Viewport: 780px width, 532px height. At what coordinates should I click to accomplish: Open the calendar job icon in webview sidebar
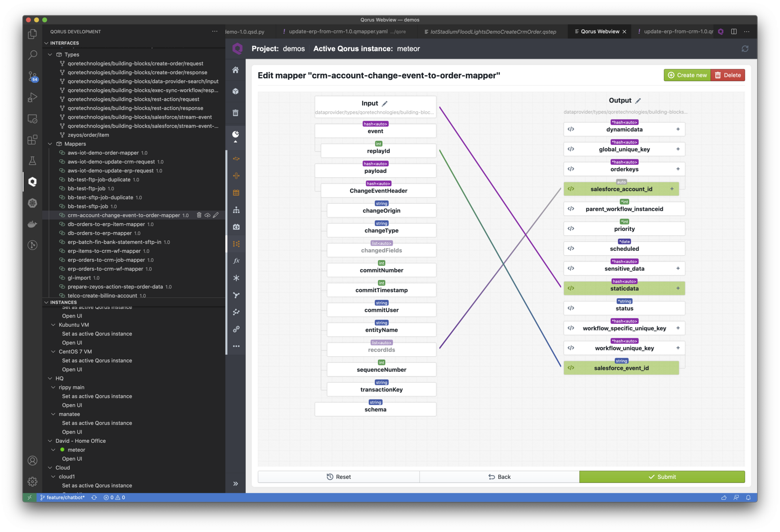(236, 193)
